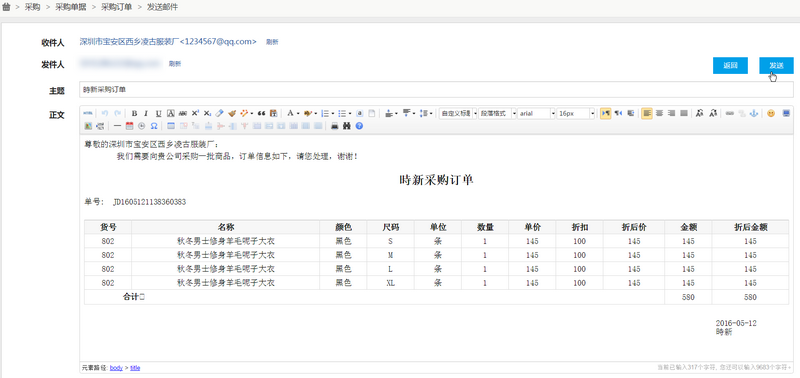
Task: Insert an anchor with the anchor icon
Action: pyautogui.click(x=754, y=113)
